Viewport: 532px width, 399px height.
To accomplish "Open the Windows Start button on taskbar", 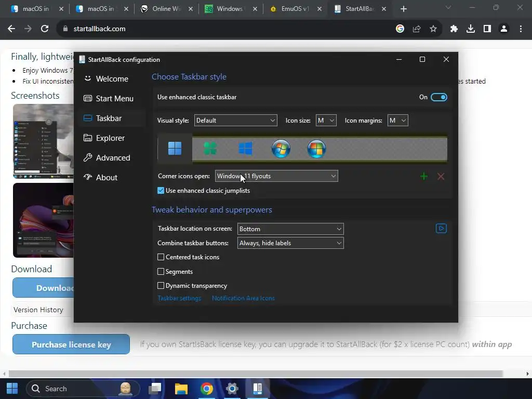I will 12,389.
